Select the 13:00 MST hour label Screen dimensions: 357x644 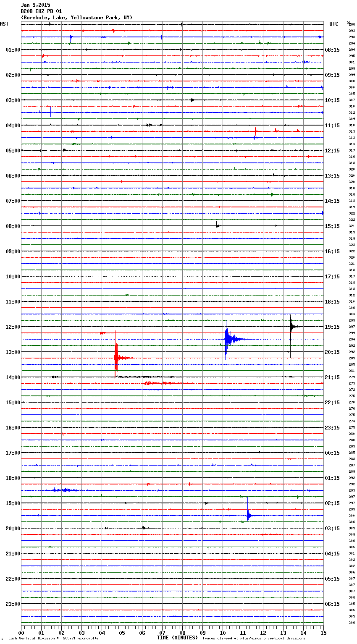tap(13, 352)
